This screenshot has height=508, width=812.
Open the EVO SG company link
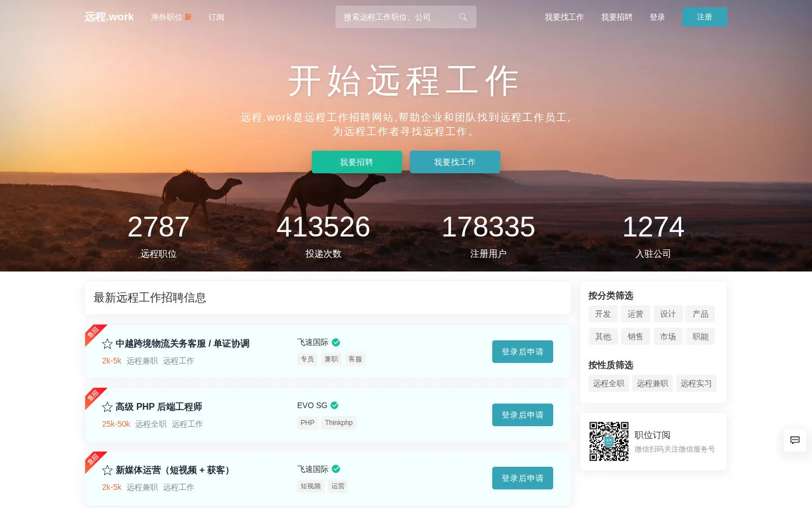[312, 405]
